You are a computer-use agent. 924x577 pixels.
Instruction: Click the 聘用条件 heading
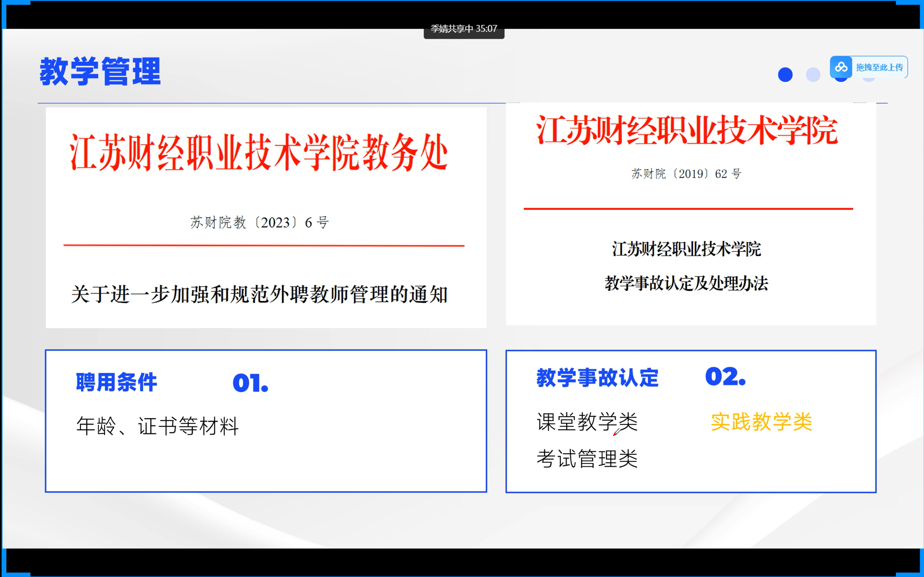(x=117, y=382)
